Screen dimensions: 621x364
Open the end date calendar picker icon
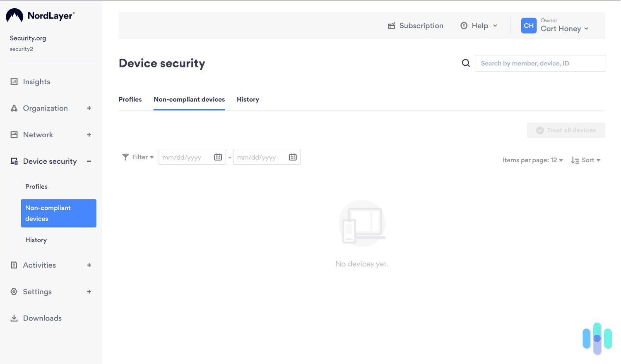pyautogui.click(x=293, y=157)
